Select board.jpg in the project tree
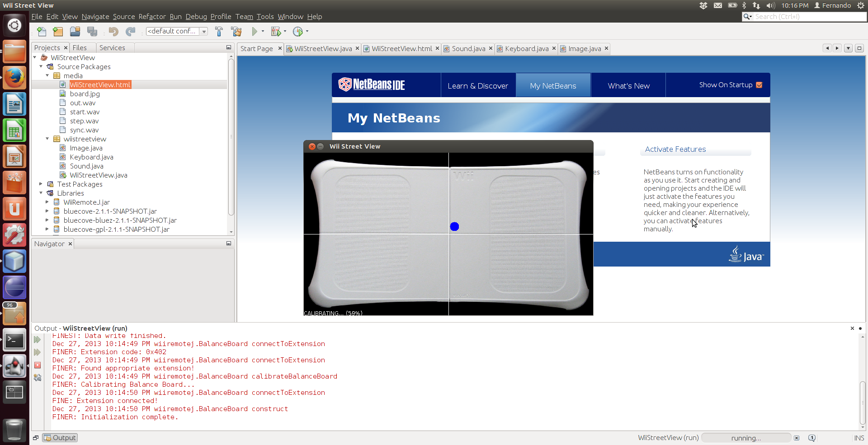 pos(85,94)
